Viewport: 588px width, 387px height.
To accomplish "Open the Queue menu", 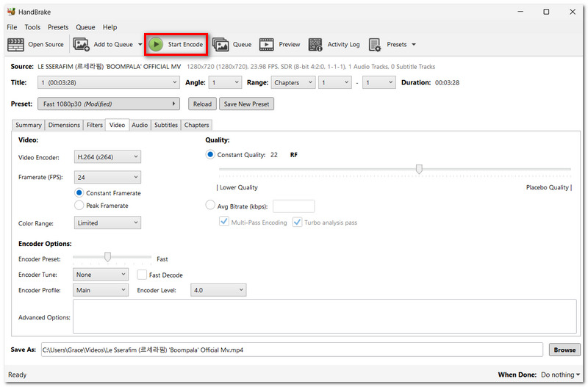I will point(85,27).
